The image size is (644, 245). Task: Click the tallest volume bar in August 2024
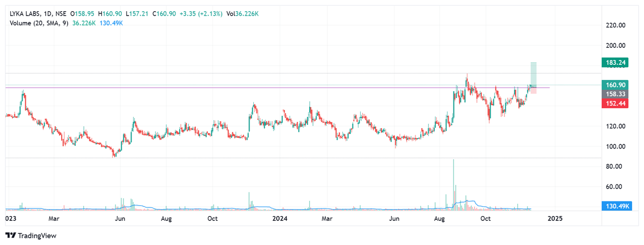coord(453,184)
